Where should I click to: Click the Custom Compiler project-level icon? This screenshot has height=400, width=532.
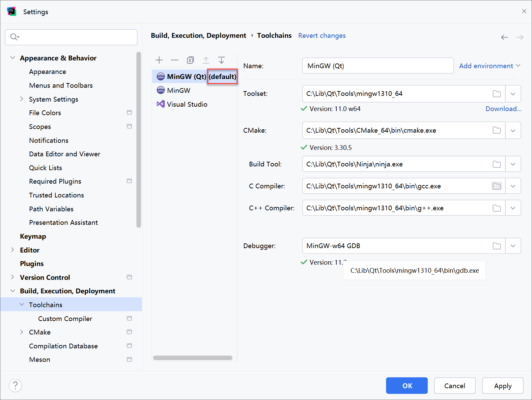(129, 318)
